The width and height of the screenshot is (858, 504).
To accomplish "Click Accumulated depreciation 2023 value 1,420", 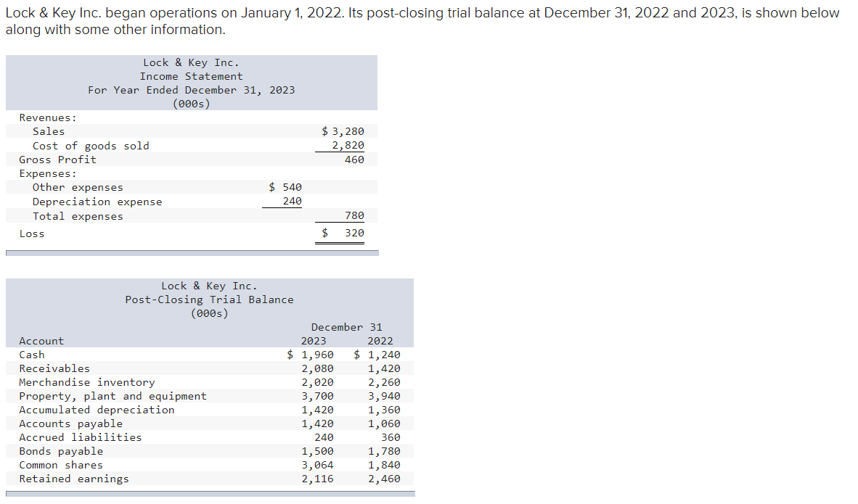I will tap(317, 410).
